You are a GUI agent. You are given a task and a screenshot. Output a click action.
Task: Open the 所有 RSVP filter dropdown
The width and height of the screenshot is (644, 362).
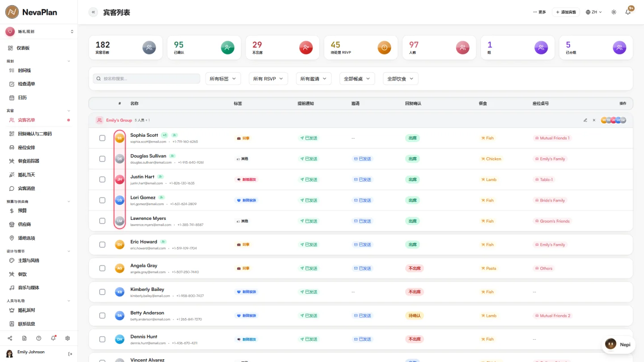click(268, 79)
